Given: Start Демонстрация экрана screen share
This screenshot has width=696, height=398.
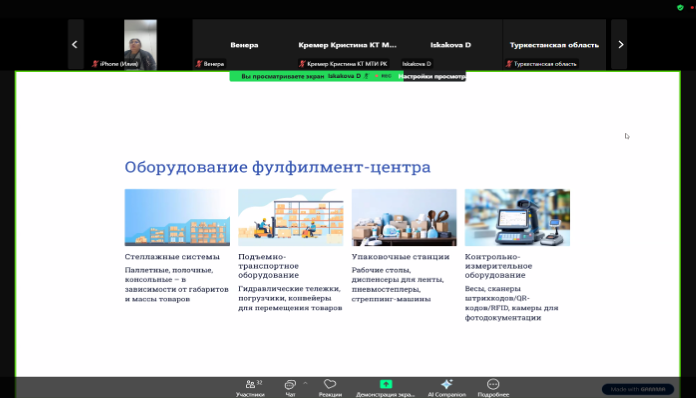Looking at the screenshot, I should coord(385,388).
